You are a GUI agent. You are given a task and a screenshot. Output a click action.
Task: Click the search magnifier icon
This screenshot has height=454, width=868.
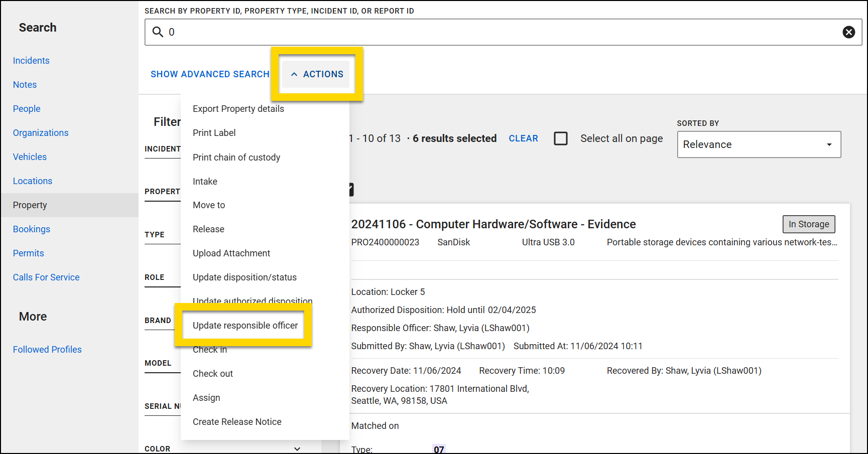coord(157,32)
